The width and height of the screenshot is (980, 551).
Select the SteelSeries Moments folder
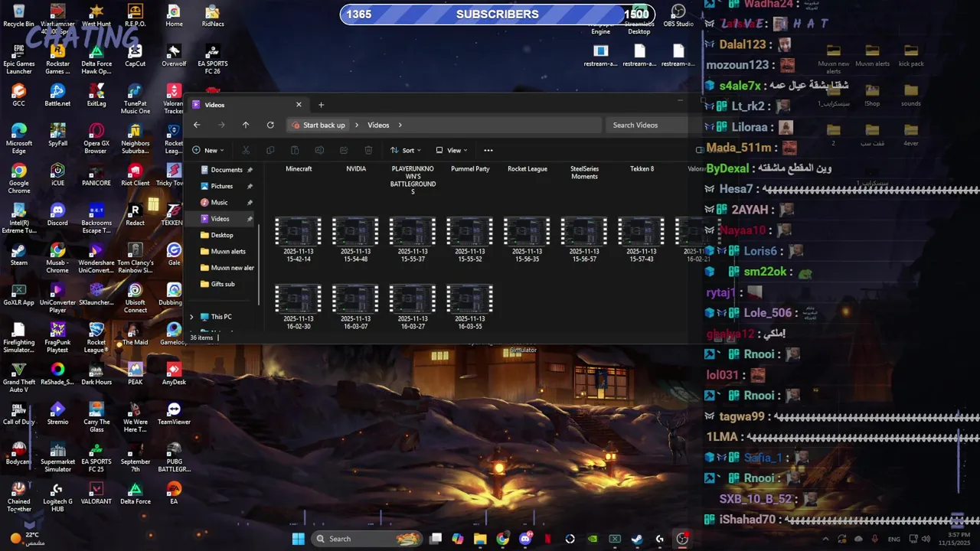[x=584, y=173]
